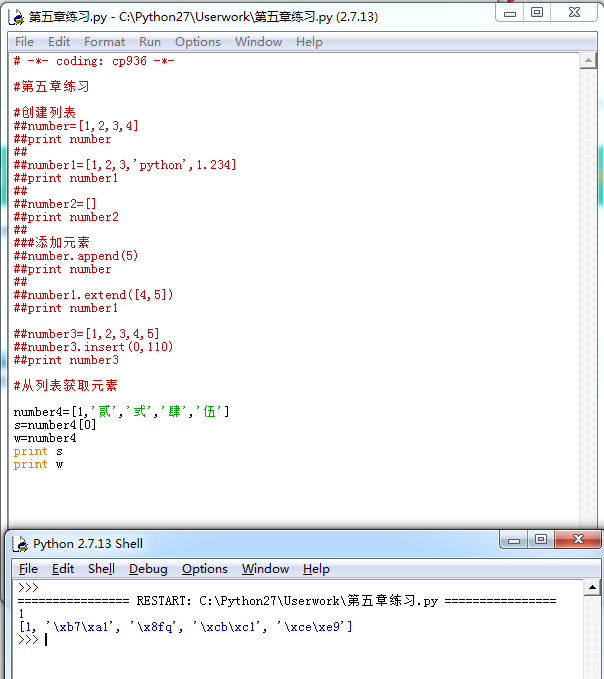Maximize the Python 2.7.13 Shell window
This screenshot has width=604, height=679.
tap(541, 541)
